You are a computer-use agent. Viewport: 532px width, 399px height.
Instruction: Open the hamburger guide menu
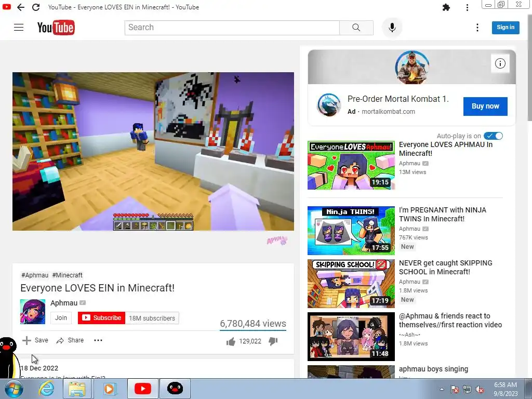click(19, 28)
